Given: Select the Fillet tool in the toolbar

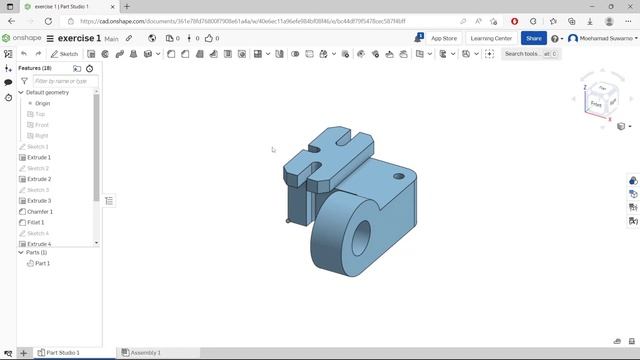Looking at the screenshot, I should pyautogui.click(x=171, y=54).
